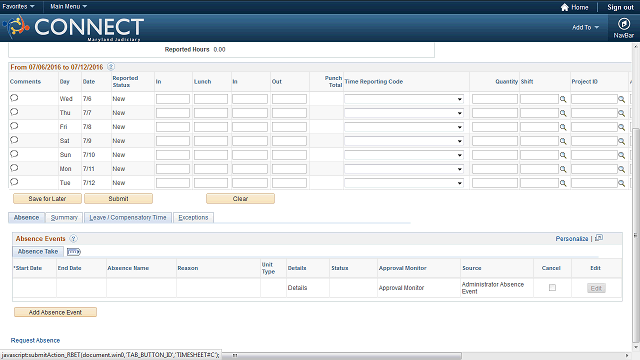The height and width of the screenshot is (360, 640).
Task: Look up Shift for Tue 7/12 row
Action: (x=563, y=183)
